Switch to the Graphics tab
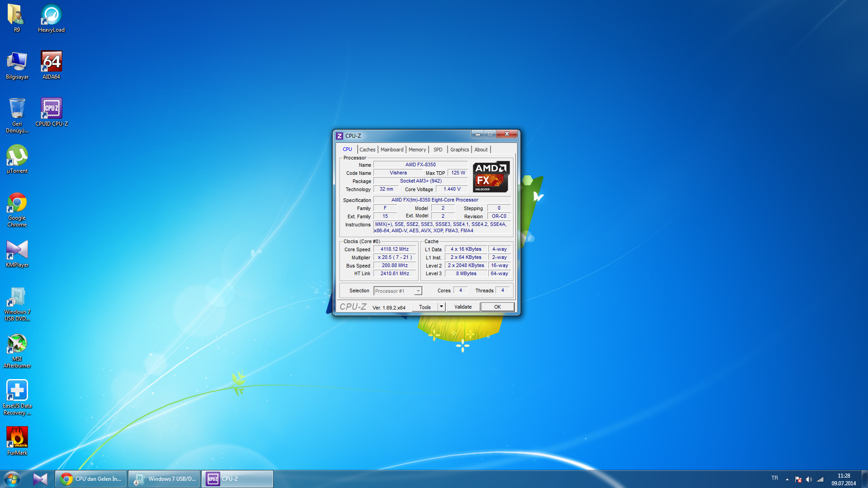Screen dimensions: 868x488 (459, 150)
